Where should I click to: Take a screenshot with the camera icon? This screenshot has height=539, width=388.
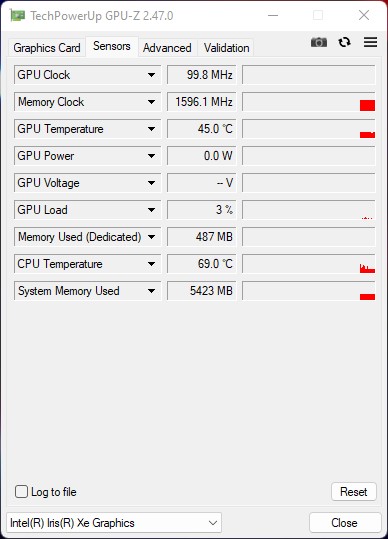[319, 42]
